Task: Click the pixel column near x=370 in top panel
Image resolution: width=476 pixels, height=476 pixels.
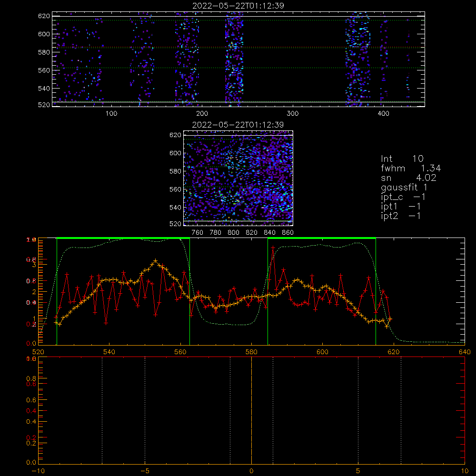Action: click(358, 59)
